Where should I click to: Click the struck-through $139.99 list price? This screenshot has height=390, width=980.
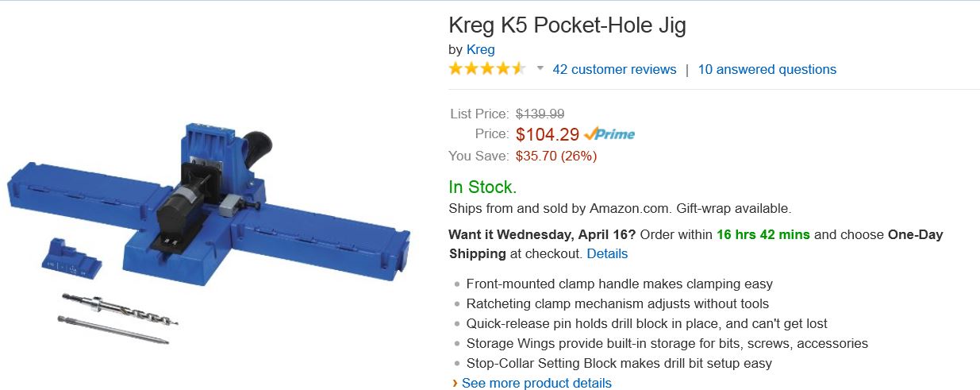point(540,114)
